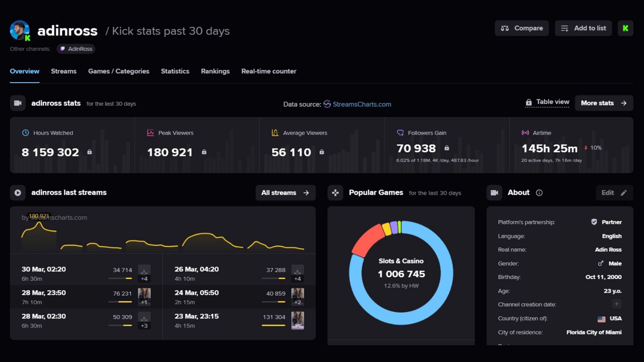644x362 pixels.
Task: Click the Adin Ross real name value
Action: (608, 250)
